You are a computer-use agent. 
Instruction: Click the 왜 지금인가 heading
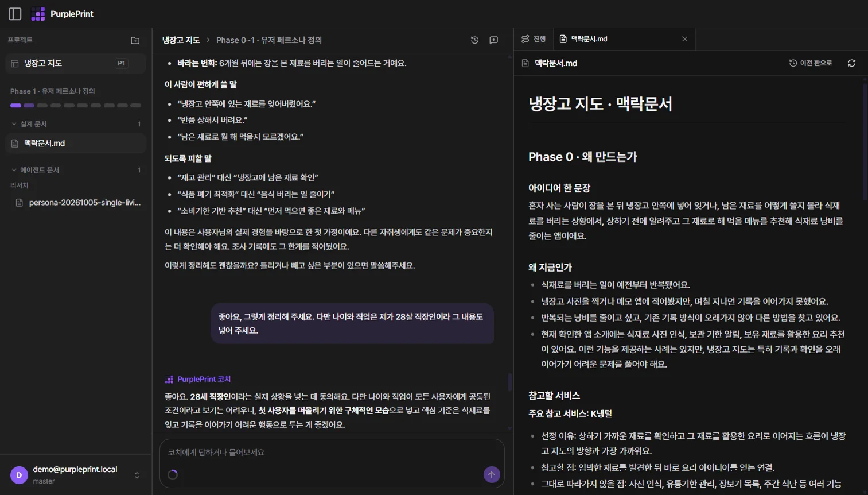pyautogui.click(x=550, y=268)
